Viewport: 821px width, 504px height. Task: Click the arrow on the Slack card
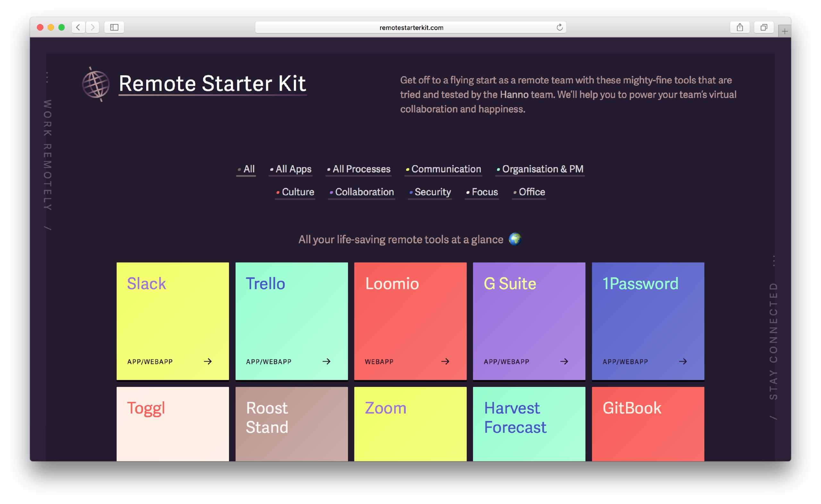[x=208, y=361]
